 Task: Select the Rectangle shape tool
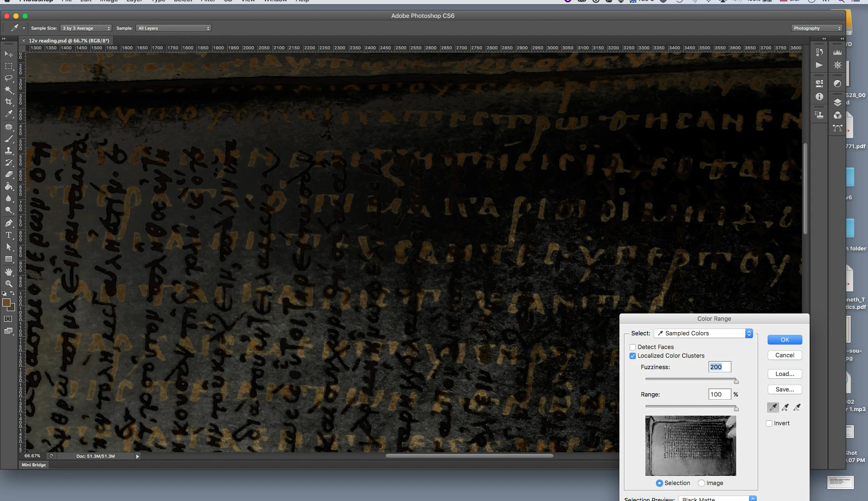tap(8, 259)
